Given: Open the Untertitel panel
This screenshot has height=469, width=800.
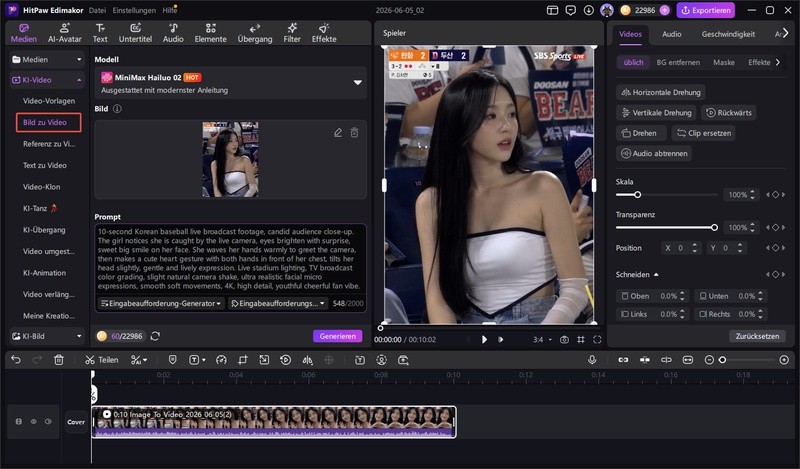Looking at the screenshot, I should coord(135,33).
